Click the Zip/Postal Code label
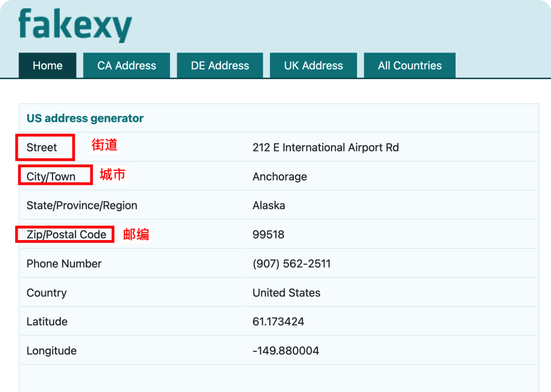The image size is (551, 392). click(x=66, y=234)
